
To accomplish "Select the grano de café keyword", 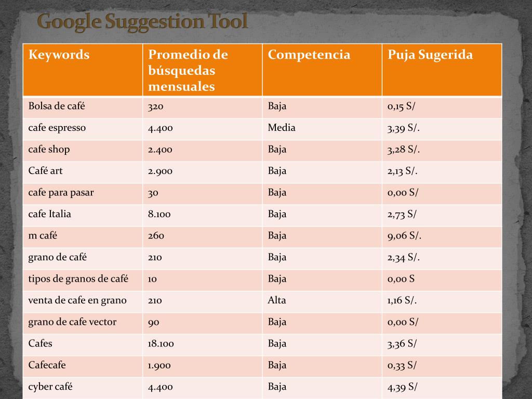I will 57,258.
